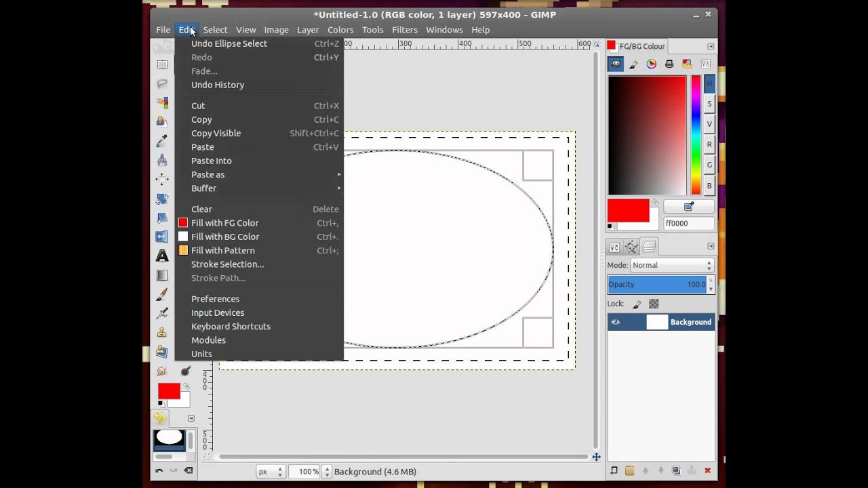
Task: Select the Free Select lasso tool
Action: tap(162, 83)
